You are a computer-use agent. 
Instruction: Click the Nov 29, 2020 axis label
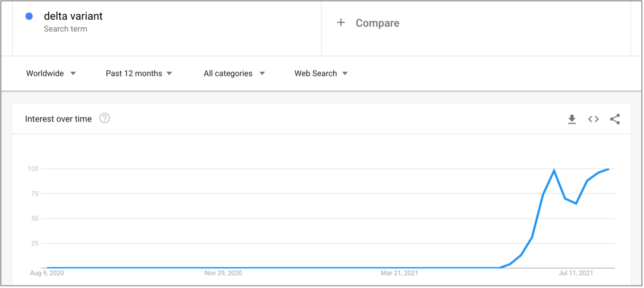coord(223,273)
